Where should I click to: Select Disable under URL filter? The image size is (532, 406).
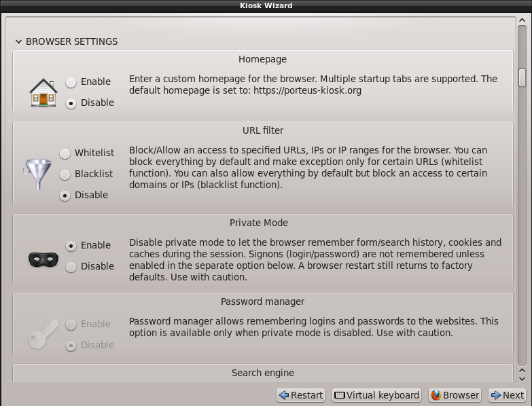point(65,196)
